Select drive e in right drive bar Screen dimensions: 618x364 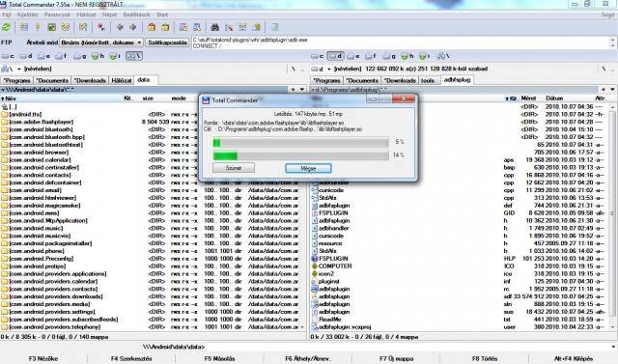353,56
